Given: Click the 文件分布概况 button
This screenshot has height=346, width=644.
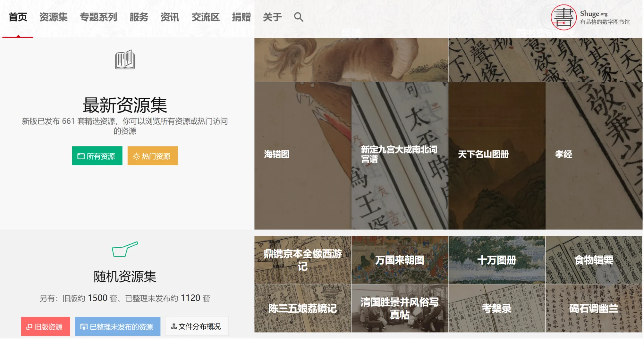Looking at the screenshot, I should tap(197, 326).
